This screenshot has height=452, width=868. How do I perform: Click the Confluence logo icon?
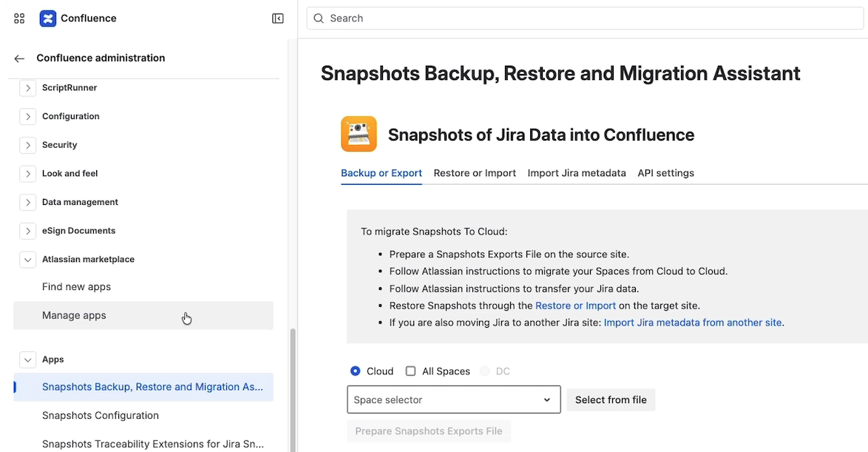pyautogui.click(x=48, y=18)
